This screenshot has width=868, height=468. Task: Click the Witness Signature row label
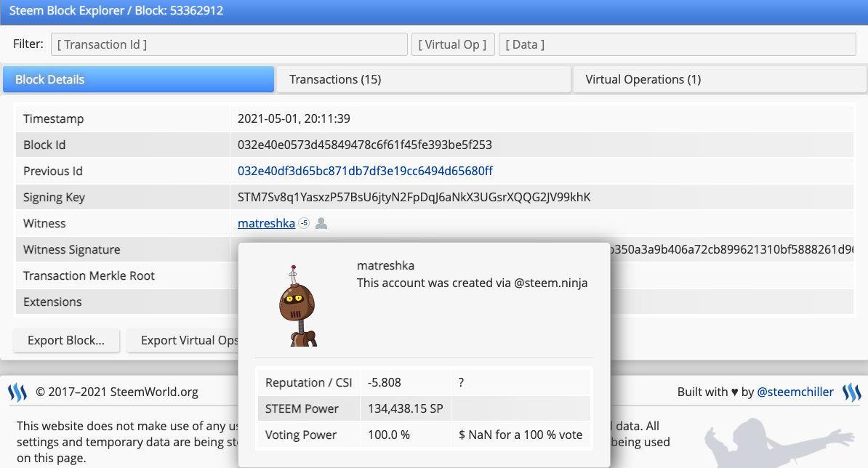[x=72, y=249]
